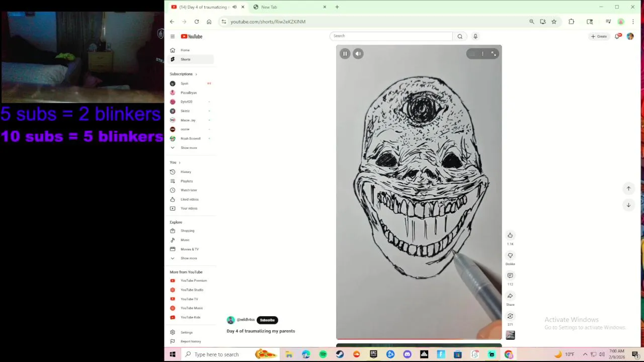Viewport: 644px width, 362px height.
Task: Click the Remix icon on the Short
Action: [510, 316]
